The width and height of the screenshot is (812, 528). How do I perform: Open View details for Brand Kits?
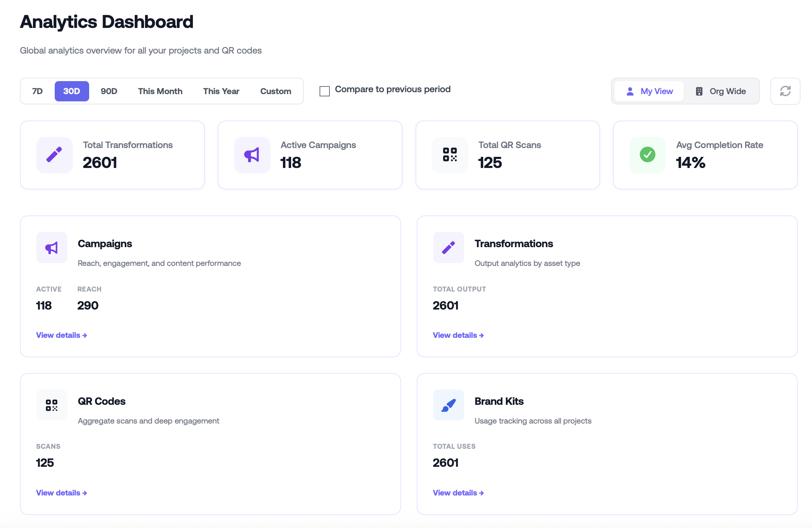458,493
